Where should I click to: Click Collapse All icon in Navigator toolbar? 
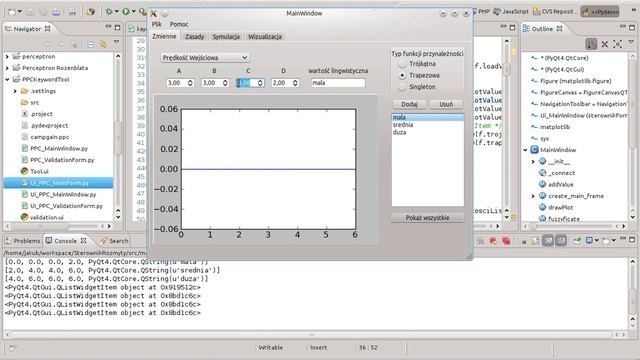point(91,44)
